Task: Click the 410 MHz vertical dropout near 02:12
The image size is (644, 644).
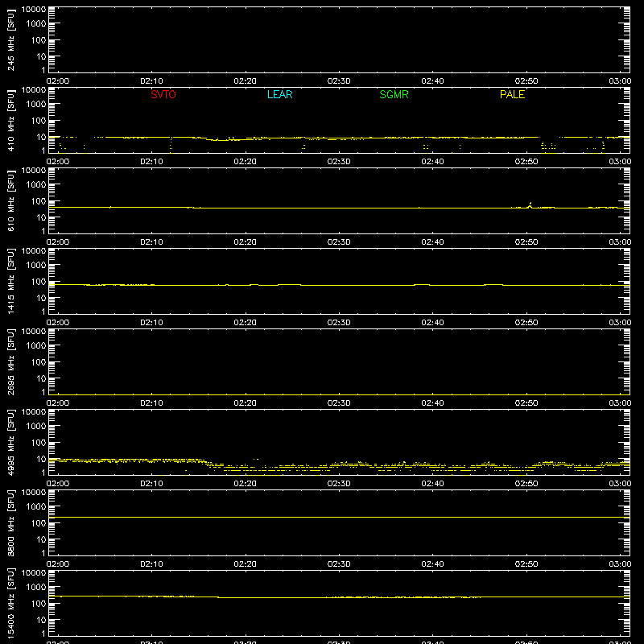Action: click(171, 145)
